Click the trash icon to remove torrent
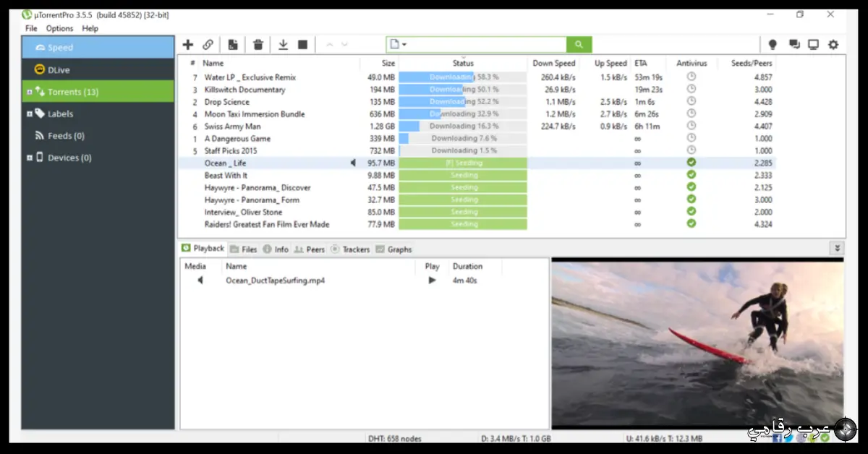Image resolution: width=868 pixels, height=454 pixels. pos(258,44)
